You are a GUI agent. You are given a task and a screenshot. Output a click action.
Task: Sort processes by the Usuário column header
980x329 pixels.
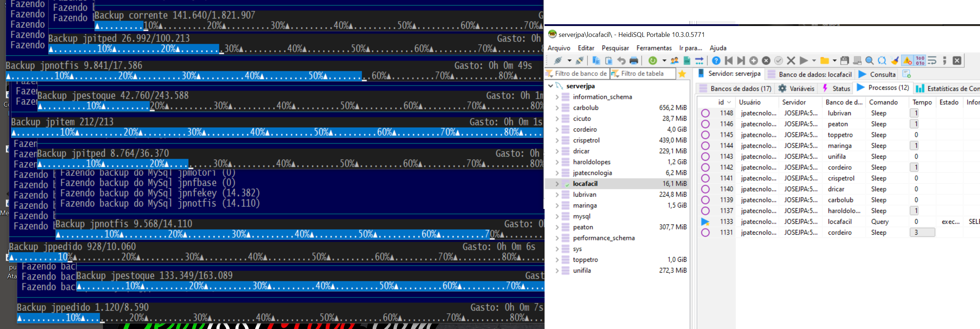pos(757,102)
